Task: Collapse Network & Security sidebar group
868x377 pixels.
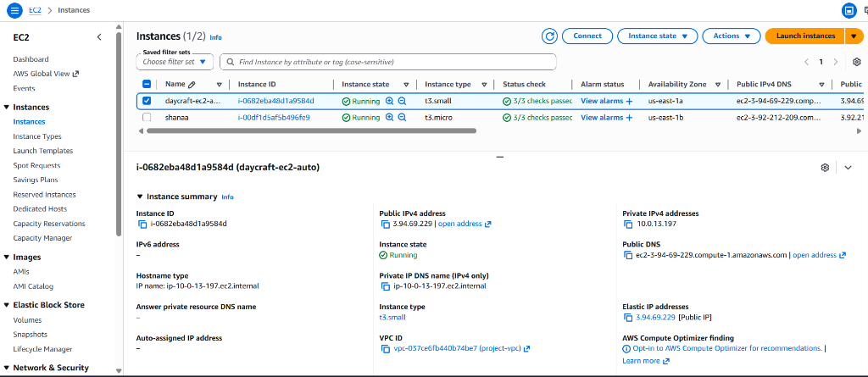Action: click(x=7, y=369)
